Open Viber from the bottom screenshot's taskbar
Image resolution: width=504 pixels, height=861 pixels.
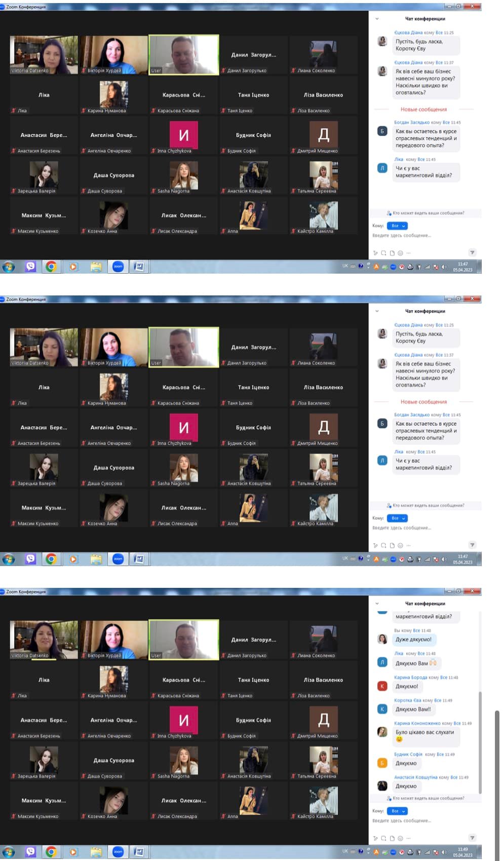tap(31, 852)
